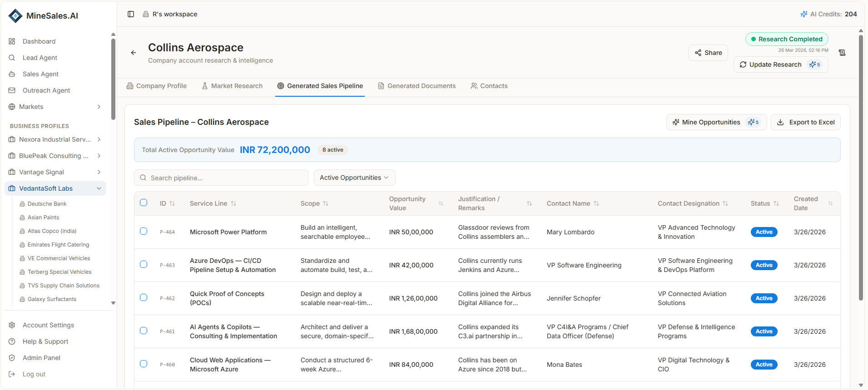868x390 pixels.
Task: Click the 'Mary Lombardo' contact name
Action: (x=570, y=232)
